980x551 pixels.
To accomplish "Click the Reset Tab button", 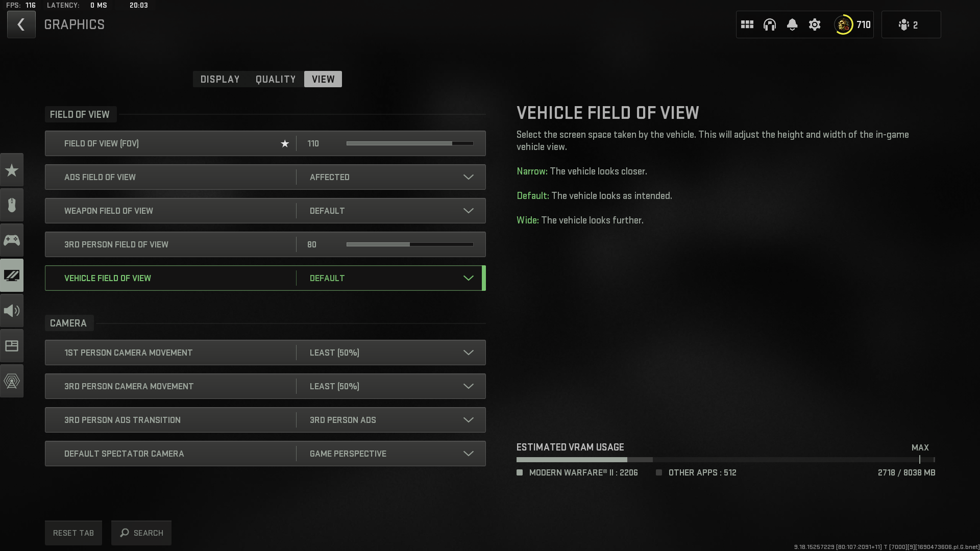I will tap(73, 533).
